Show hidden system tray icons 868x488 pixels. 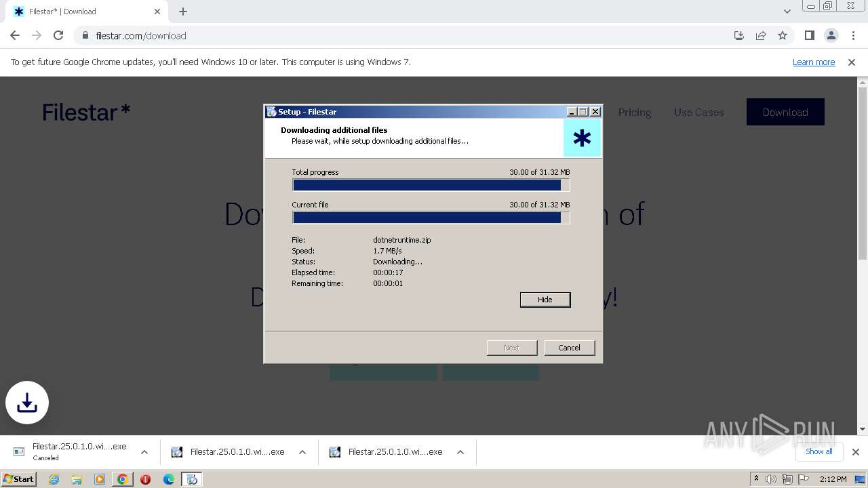(756, 479)
